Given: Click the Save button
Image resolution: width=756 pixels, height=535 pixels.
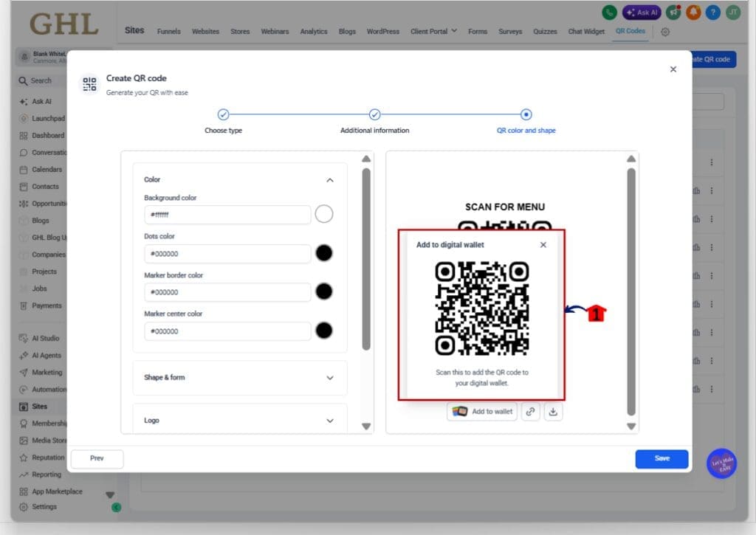Looking at the screenshot, I should click(661, 459).
